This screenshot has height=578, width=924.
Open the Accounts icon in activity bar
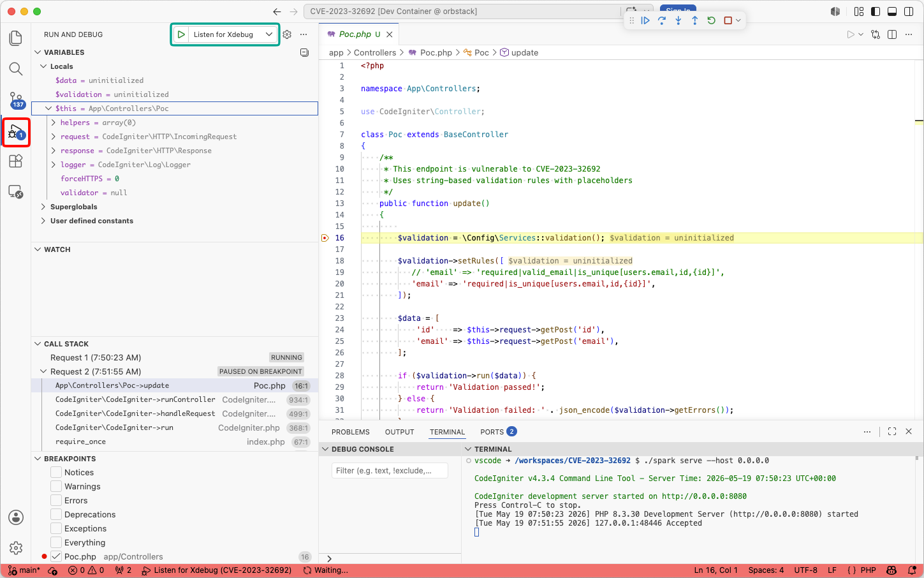click(16, 517)
